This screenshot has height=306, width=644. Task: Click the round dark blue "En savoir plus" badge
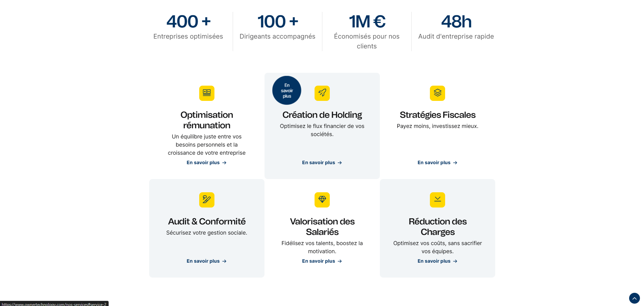tap(287, 90)
